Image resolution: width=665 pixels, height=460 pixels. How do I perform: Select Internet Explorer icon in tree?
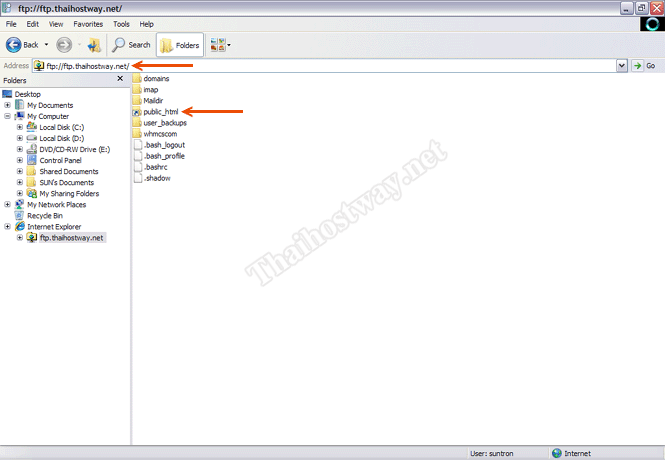20,226
